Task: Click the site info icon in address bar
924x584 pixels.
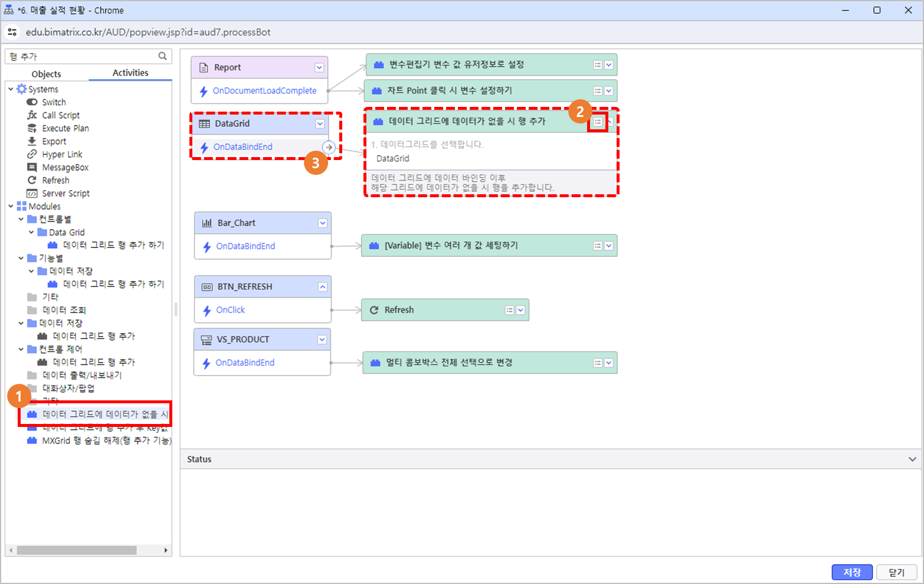Action: pyautogui.click(x=12, y=32)
